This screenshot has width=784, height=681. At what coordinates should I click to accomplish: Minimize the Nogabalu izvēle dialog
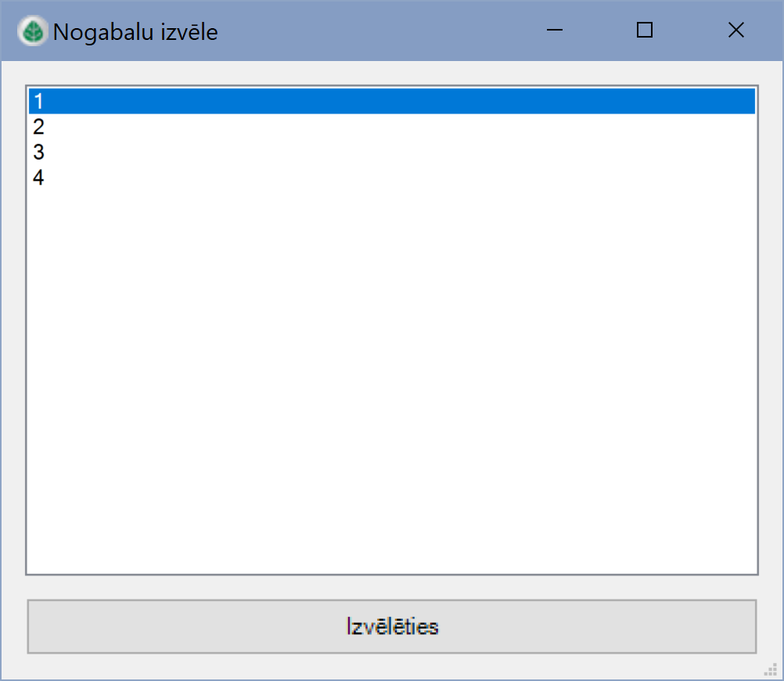(x=555, y=30)
